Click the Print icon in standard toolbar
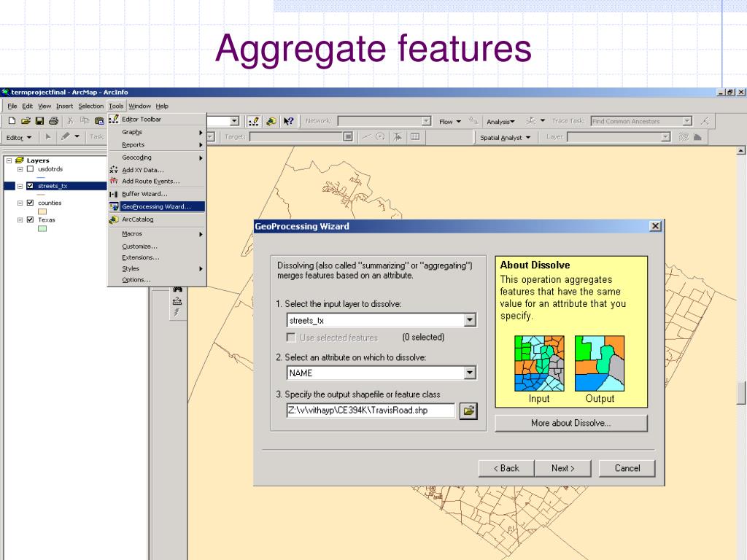Screen dimensions: 747x560 point(53,121)
